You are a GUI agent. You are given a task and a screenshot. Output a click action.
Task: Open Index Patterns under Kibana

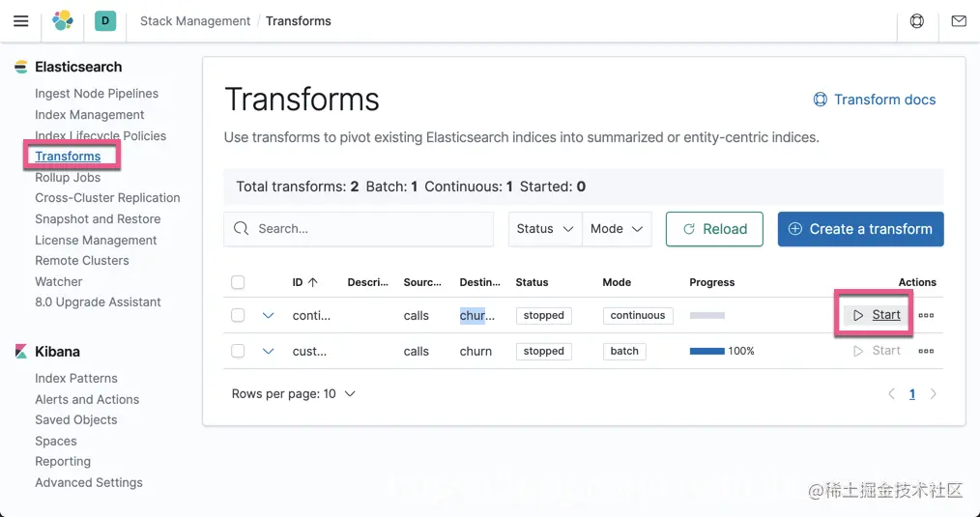(x=76, y=378)
